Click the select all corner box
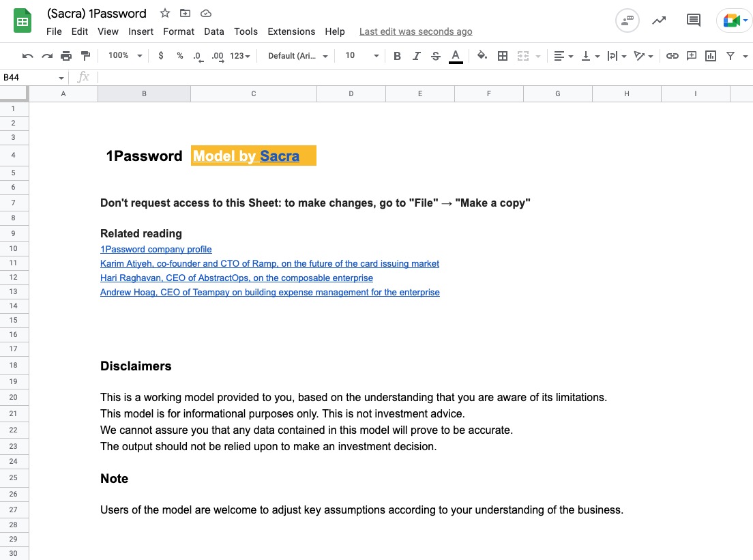753x560 pixels. click(x=14, y=93)
